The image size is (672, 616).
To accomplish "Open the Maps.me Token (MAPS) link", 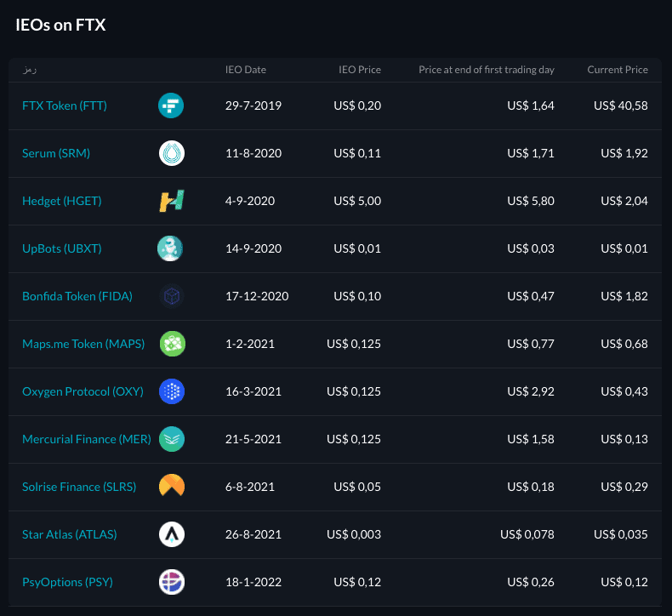I will click(83, 344).
